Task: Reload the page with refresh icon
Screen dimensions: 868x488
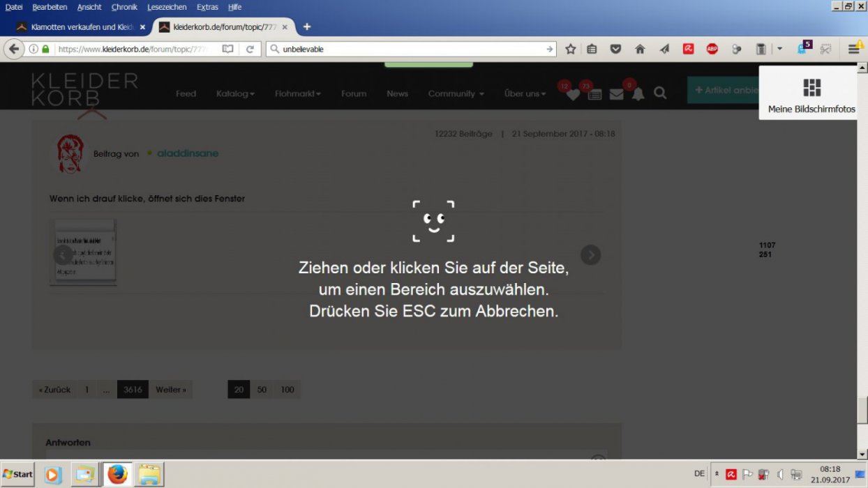Action: point(250,49)
